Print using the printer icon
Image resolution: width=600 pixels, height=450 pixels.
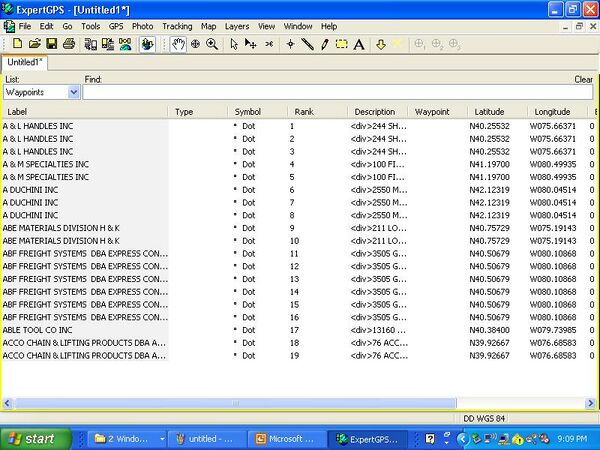(69, 44)
